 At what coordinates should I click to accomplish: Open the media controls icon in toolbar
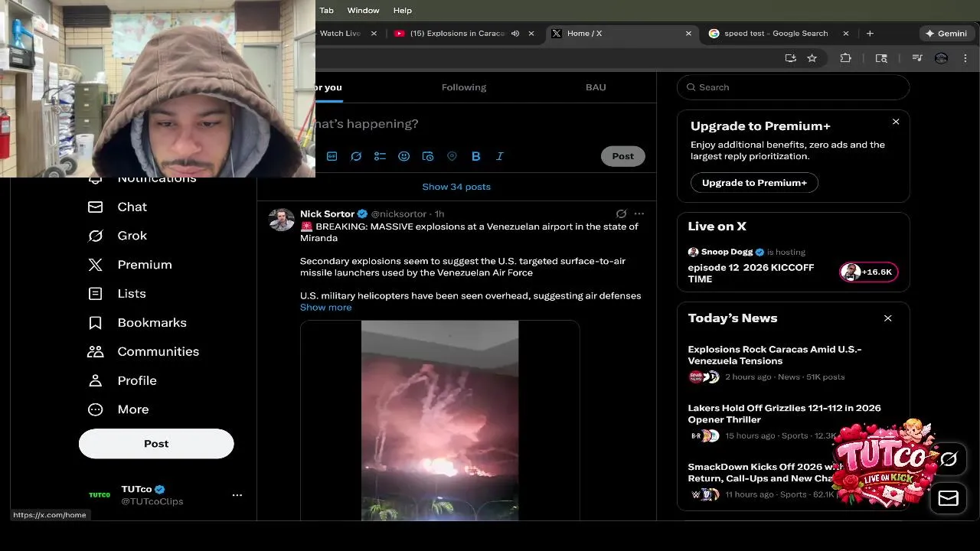click(x=917, y=58)
